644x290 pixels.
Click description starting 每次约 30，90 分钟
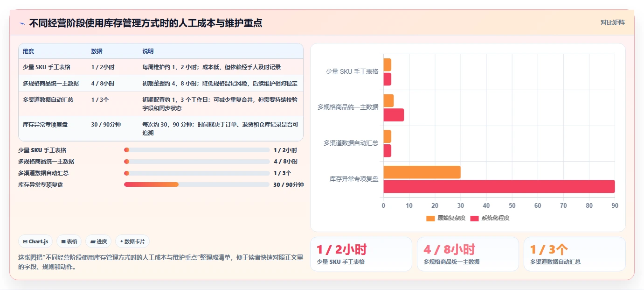click(220, 129)
